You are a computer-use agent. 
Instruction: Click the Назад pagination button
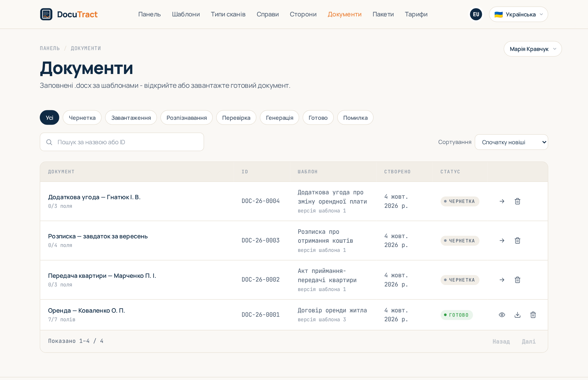[x=501, y=341]
